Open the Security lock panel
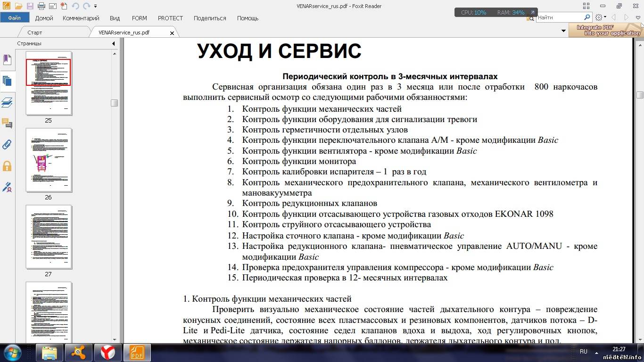The height and width of the screenshot is (362, 644). 7,166
